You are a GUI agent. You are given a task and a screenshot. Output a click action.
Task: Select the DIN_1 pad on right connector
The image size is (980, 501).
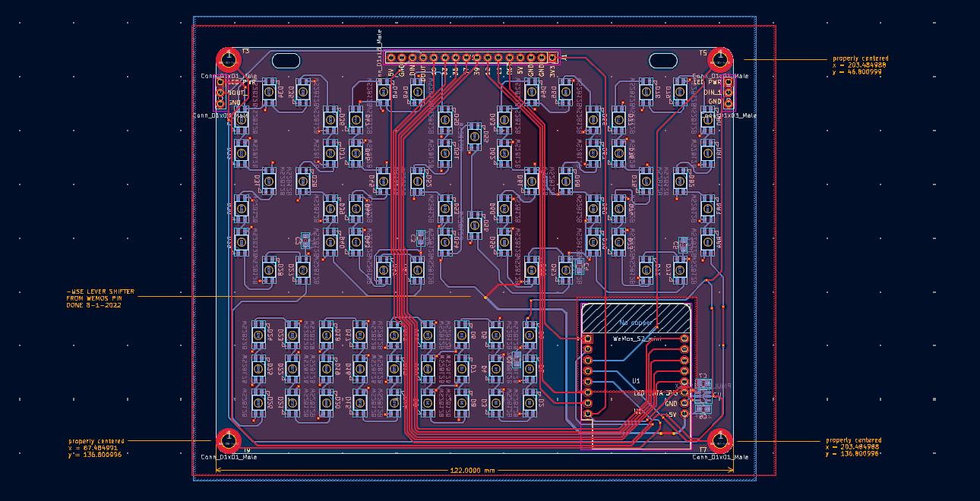(x=729, y=93)
